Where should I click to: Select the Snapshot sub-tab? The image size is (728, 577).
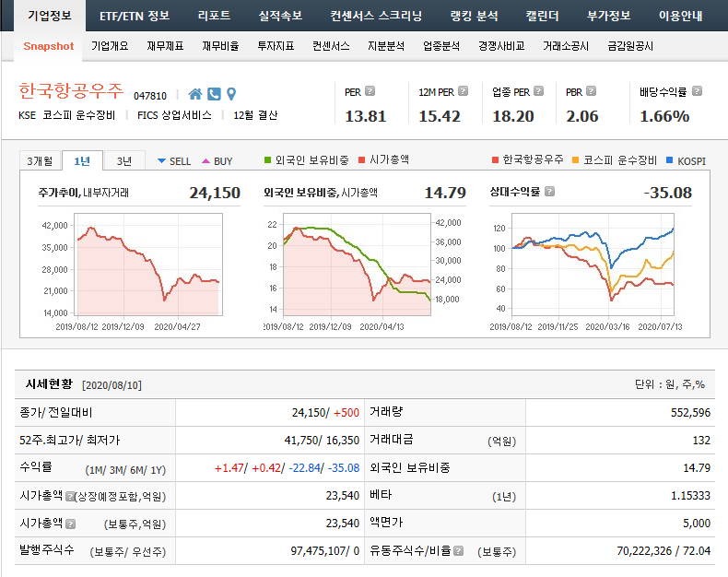(48, 46)
